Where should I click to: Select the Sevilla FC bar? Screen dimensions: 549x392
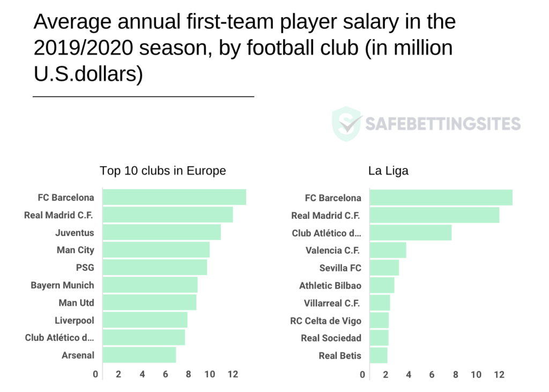[x=384, y=268]
